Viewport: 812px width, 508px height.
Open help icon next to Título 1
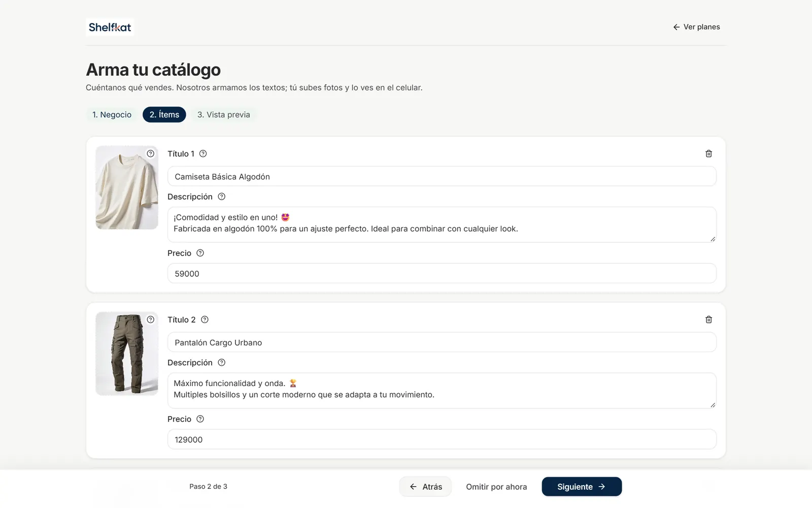[x=203, y=153]
